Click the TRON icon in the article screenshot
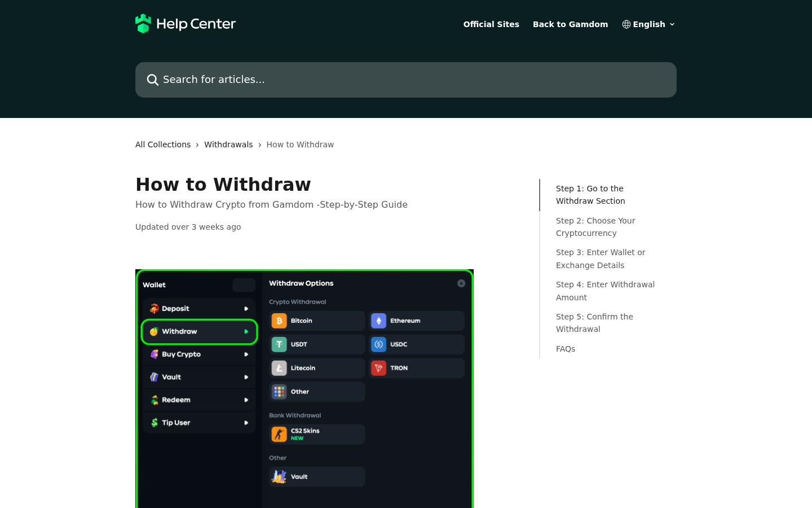This screenshot has width=812, height=508. 378,368
